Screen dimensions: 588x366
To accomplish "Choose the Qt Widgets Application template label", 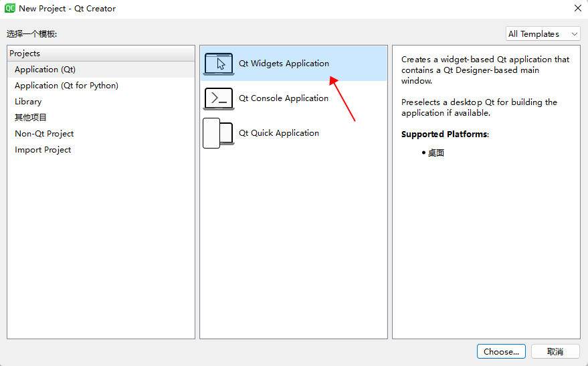I will click(x=284, y=64).
